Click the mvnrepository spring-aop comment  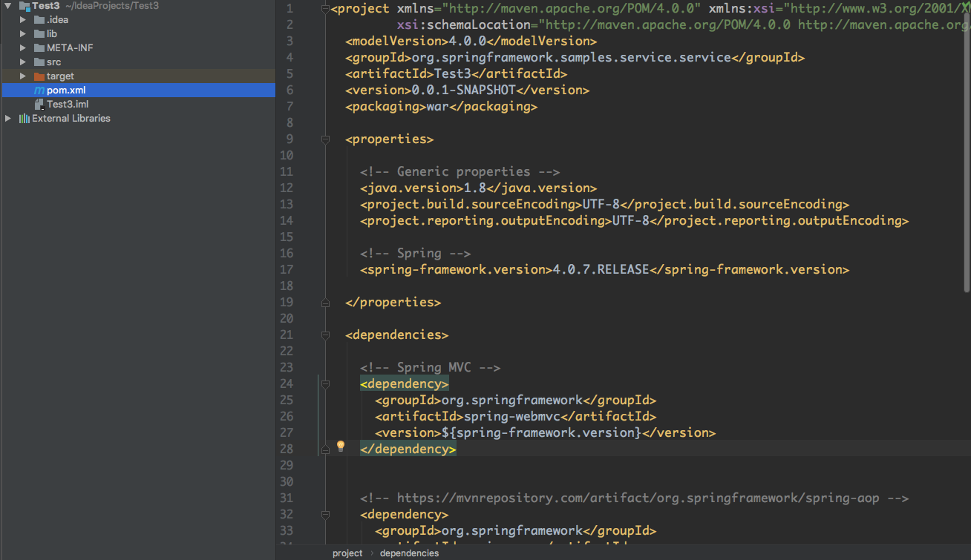[x=634, y=498]
